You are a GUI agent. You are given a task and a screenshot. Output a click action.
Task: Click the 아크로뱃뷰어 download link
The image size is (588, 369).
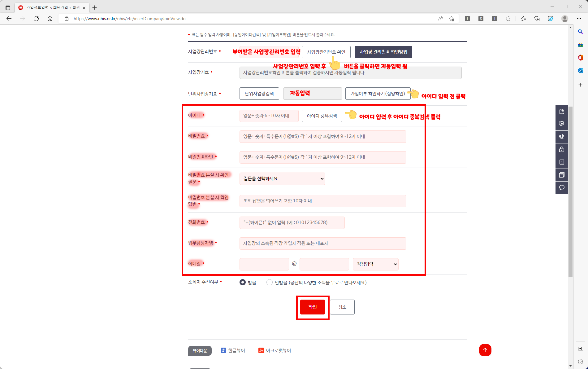275,350
